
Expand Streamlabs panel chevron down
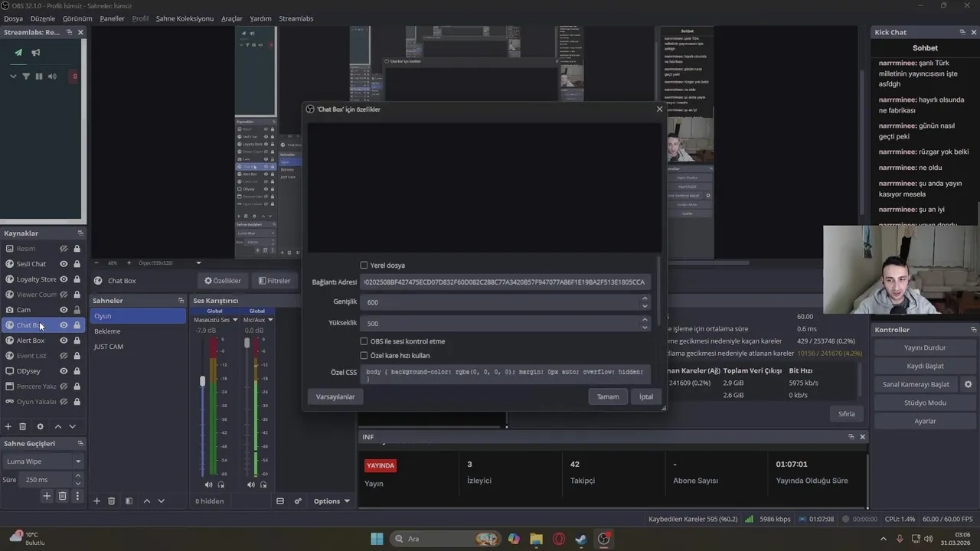13,77
